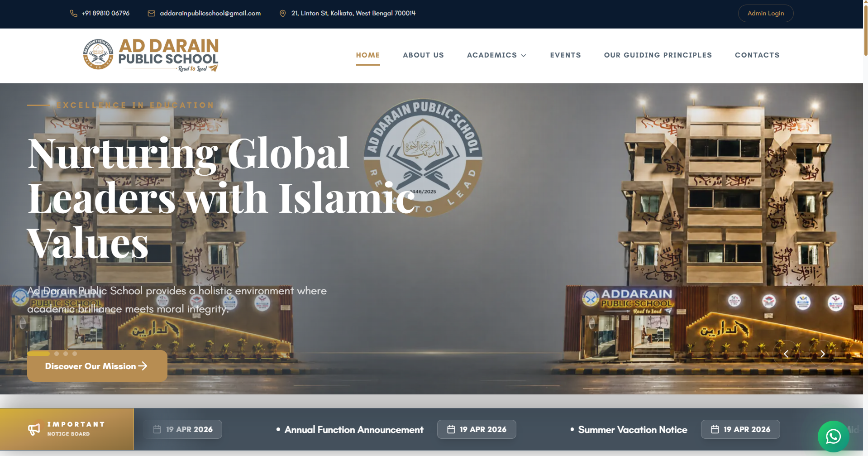This screenshot has width=868, height=456.
Task: Click the phone icon in top bar
Action: pos(73,14)
